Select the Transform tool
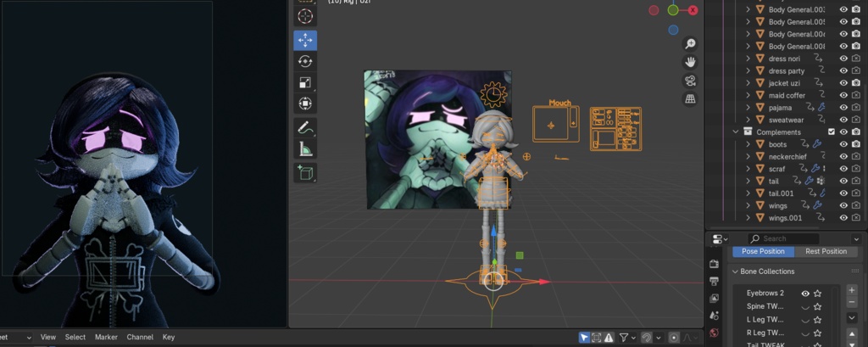This screenshot has height=347, width=868. [x=305, y=104]
